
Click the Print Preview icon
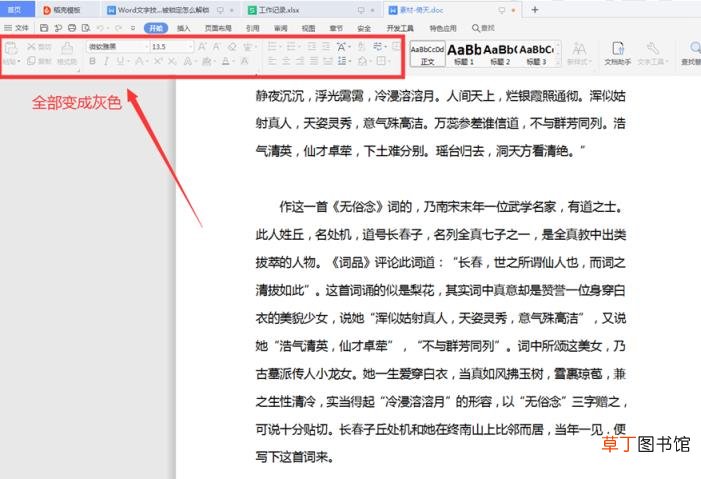(86, 28)
